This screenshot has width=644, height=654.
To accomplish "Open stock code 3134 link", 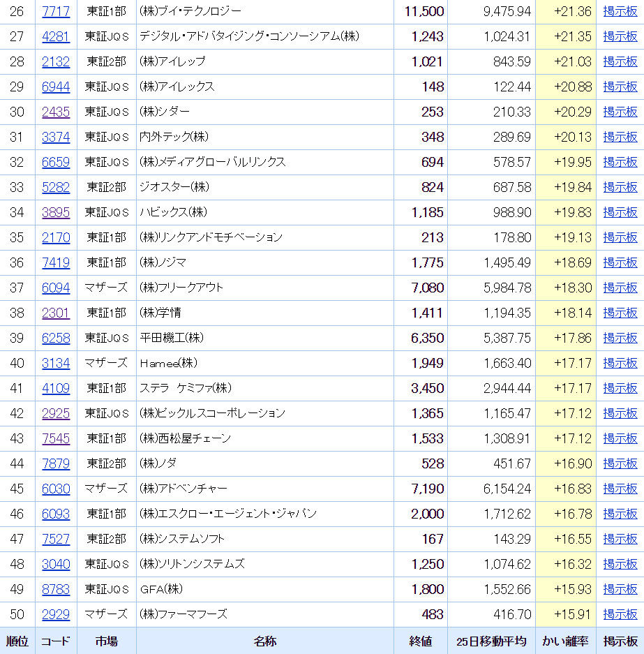I will [56, 363].
